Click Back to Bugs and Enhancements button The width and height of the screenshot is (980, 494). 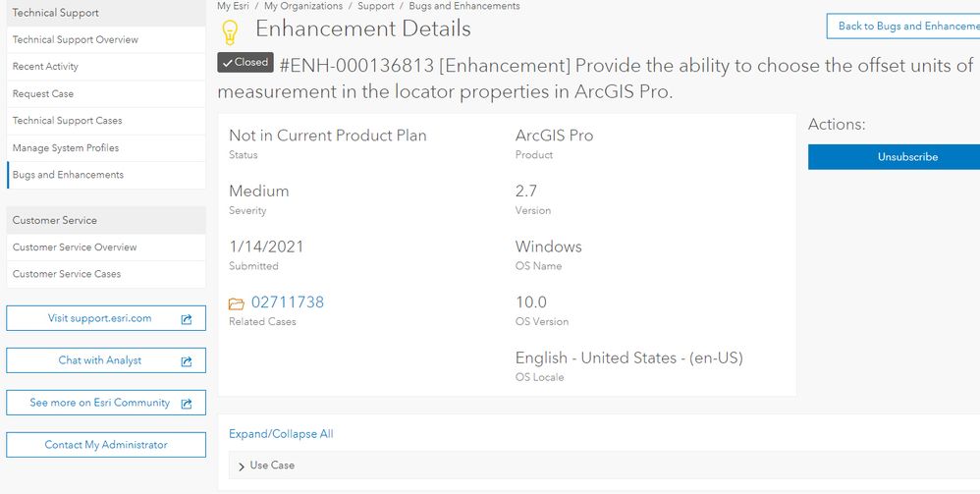click(905, 27)
